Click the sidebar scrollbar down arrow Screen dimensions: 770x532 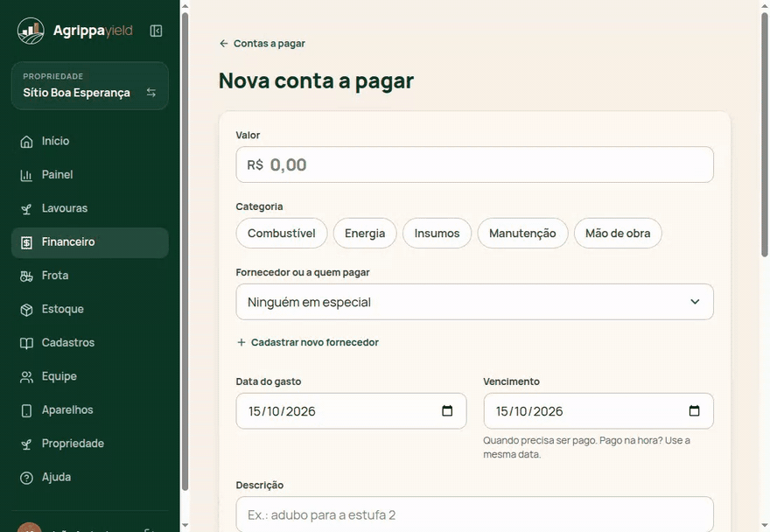click(185, 526)
